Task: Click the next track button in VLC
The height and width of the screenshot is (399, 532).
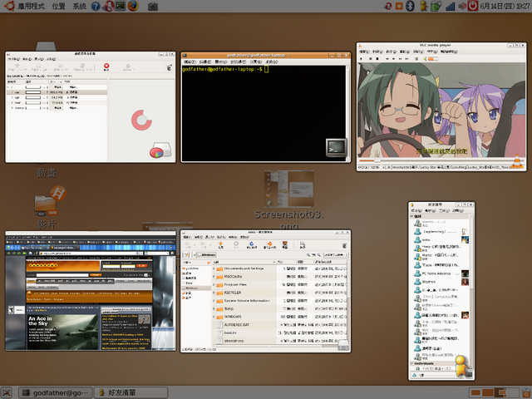Action: point(406,59)
